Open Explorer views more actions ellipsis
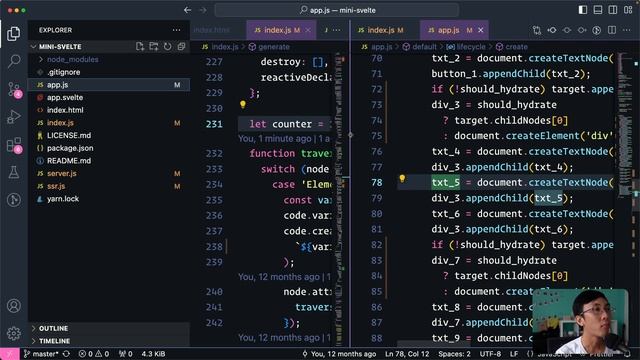The width and height of the screenshot is (640, 360). pos(176,30)
